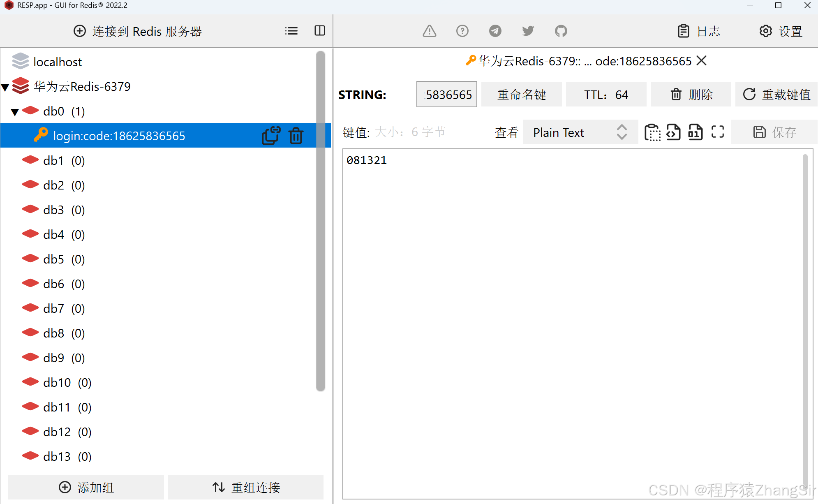Viewport: 818px width, 504px height.
Task: Toggle the connection list view icon
Action: pos(291,31)
